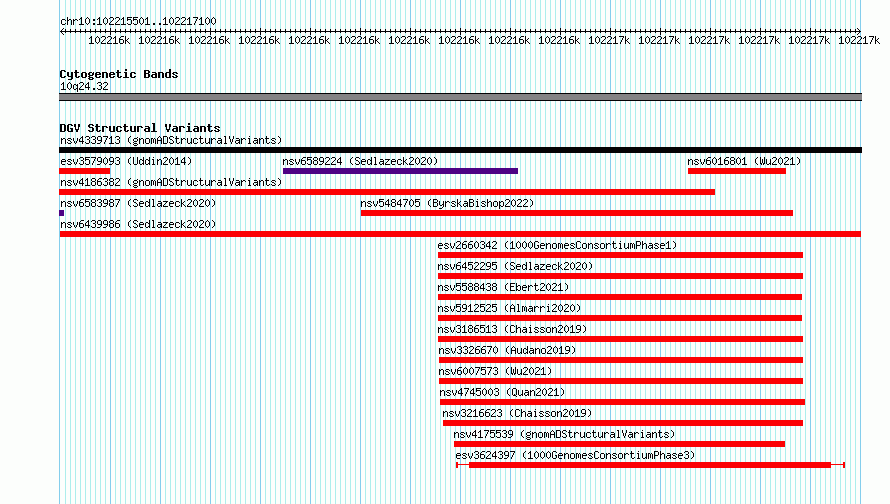Image resolution: width=890 pixels, height=504 pixels.
Task: Open the esv3624397 1000GenomesConsortiumPhase3 label
Action: pyautogui.click(x=576, y=455)
